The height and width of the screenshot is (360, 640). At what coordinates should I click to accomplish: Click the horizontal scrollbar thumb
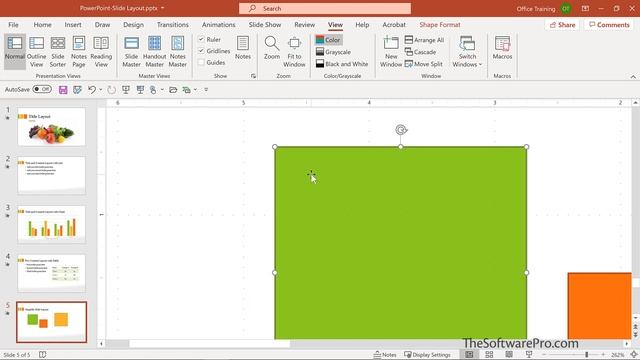(209, 344)
